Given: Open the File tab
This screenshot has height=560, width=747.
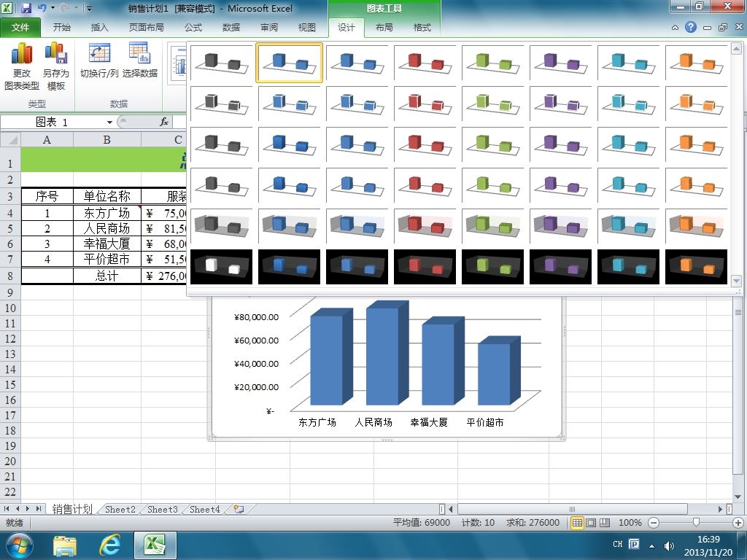Looking at the screenshot, I should [20, 28].
